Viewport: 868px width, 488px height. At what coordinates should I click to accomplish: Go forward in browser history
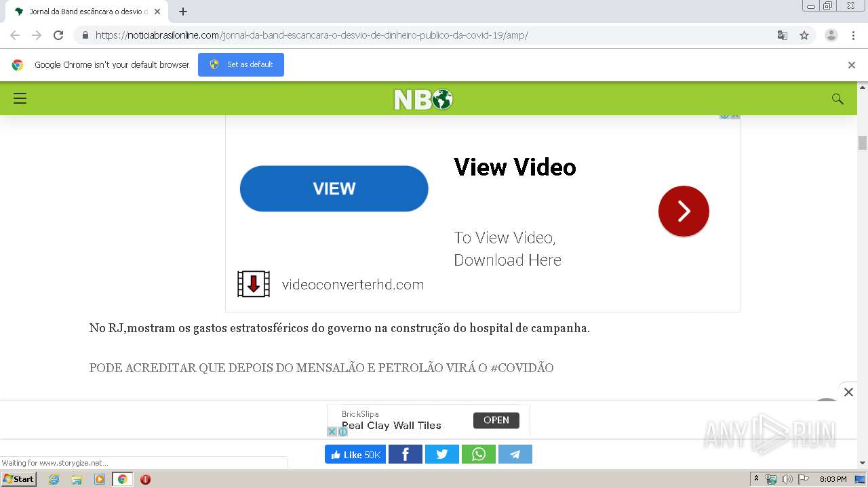tap(37, 35)
